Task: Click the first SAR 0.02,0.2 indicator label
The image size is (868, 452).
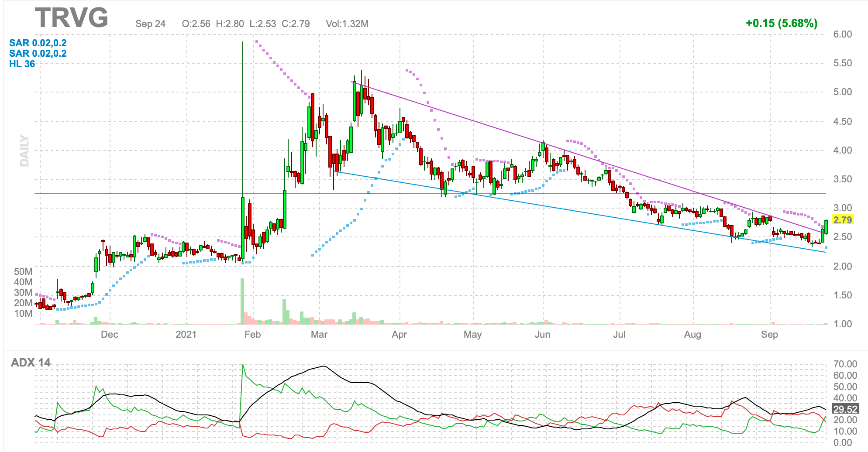Action: click(x=38, y=43)
